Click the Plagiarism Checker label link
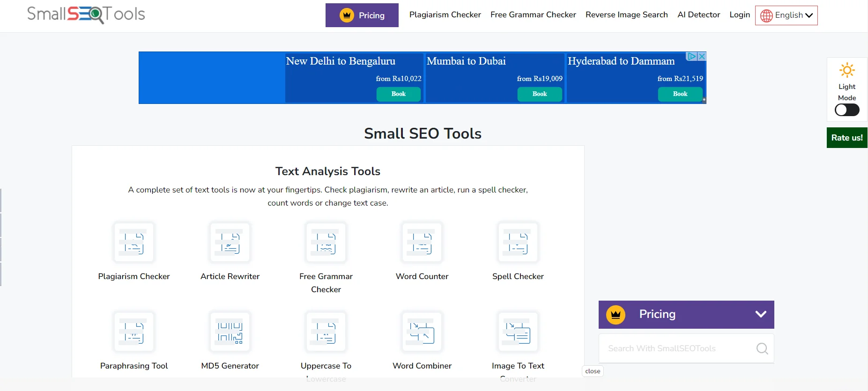 click(x=134, y=276)
